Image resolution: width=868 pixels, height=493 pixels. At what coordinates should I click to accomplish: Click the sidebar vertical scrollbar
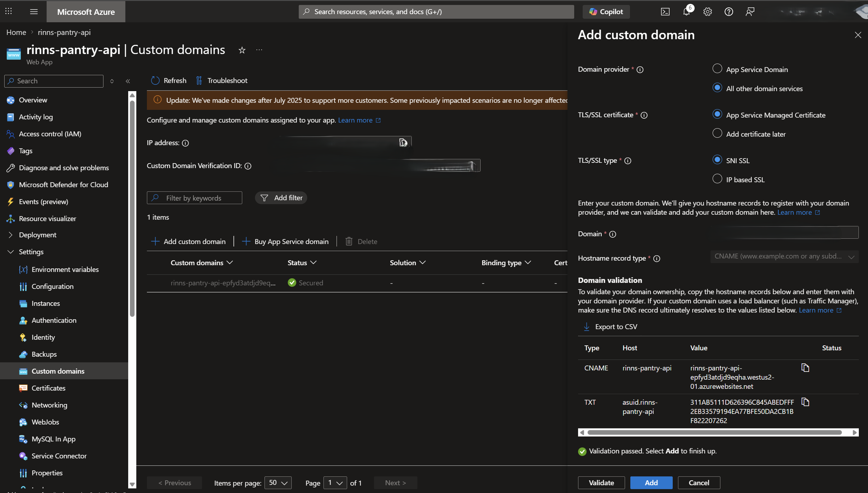click(x=132, y=208)
